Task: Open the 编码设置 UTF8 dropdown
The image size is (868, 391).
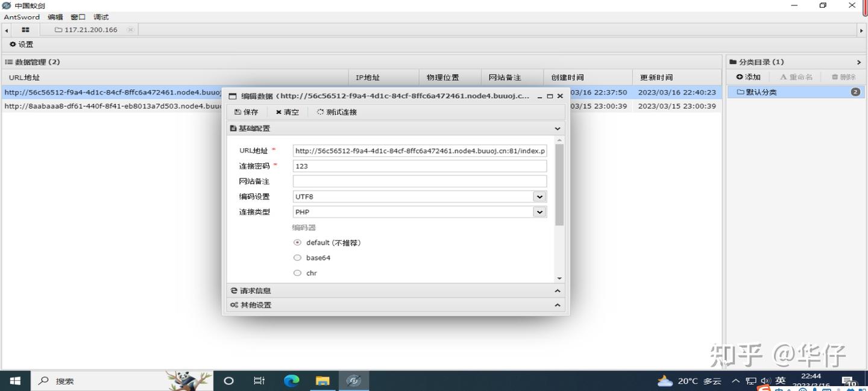Action: pos(420,196)
